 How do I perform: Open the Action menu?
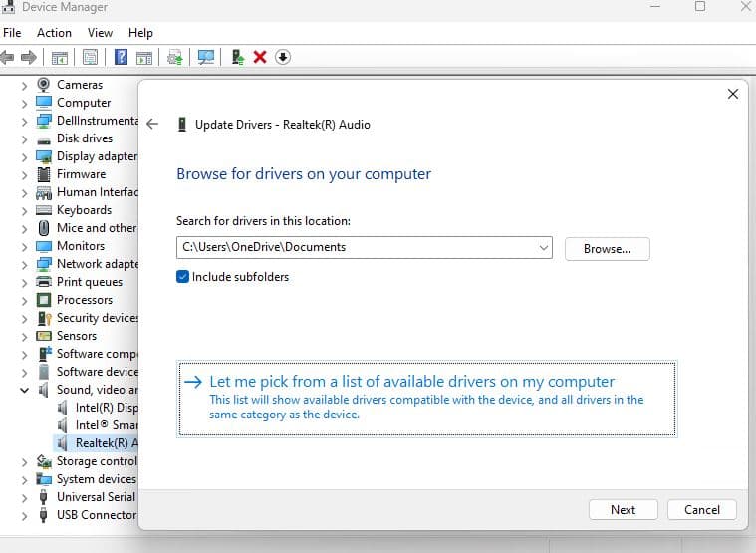pyautogui.click(x=54, y=33)
